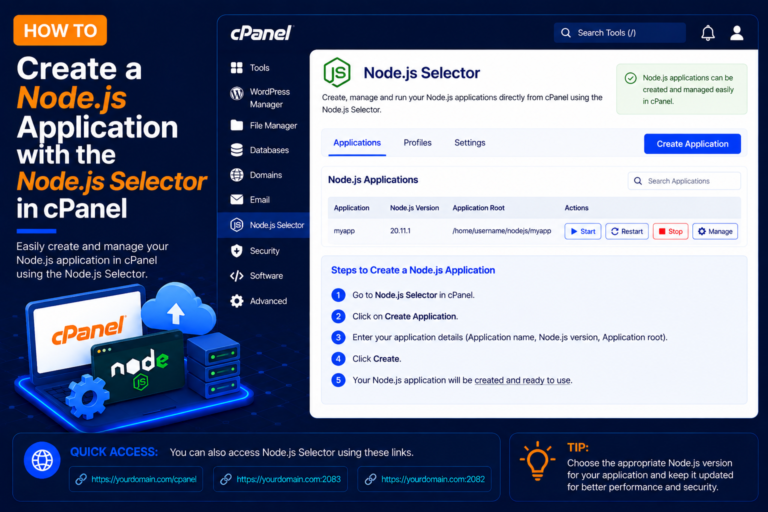Focus the Search Tools input field
The height and width of the screenshot is (512, 768).
620,33
